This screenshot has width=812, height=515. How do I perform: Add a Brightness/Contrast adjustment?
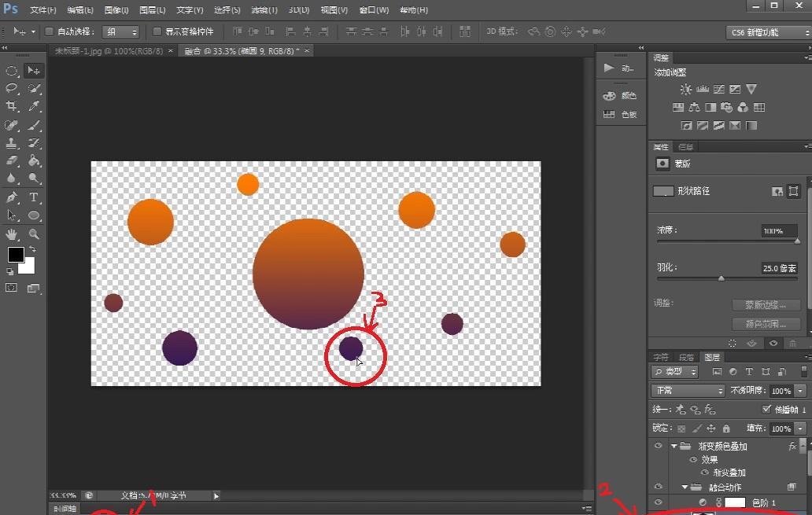tap(685, 90)
